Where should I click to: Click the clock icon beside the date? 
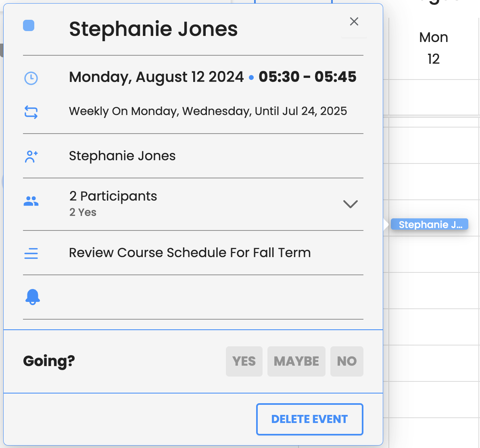[31, 78]
